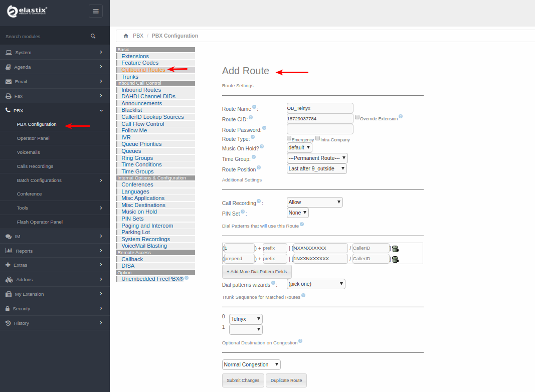Open the Trunks link

point(130,77)
